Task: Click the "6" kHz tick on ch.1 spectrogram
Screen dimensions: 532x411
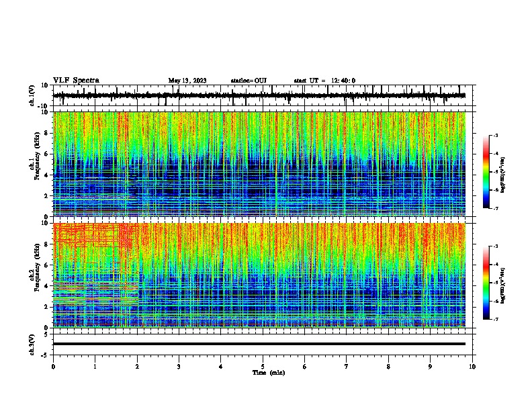Action: [46, 154]
